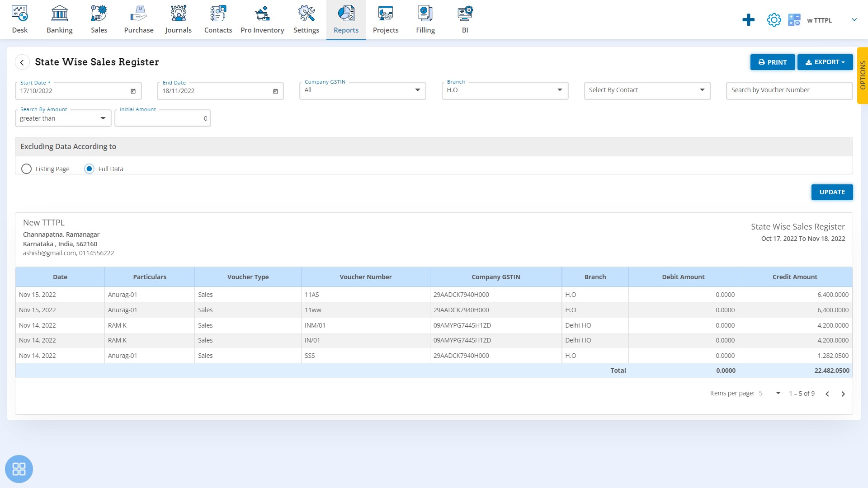Click the gear settings icon in header

[774, 20]
